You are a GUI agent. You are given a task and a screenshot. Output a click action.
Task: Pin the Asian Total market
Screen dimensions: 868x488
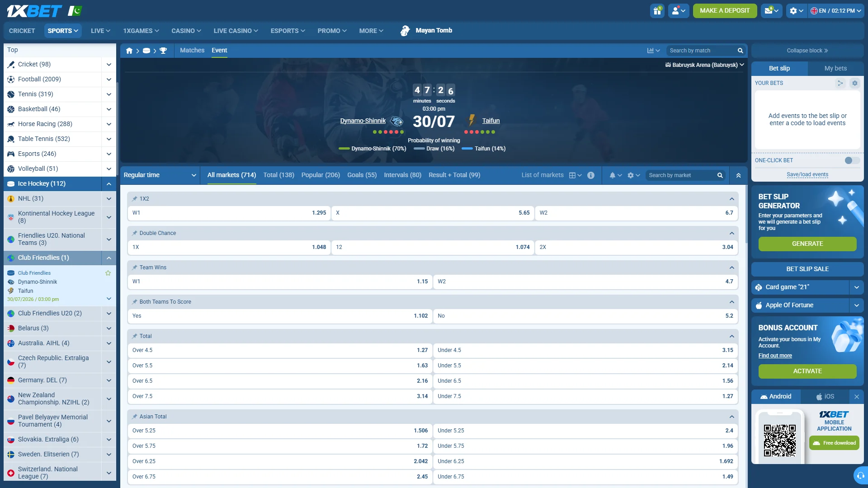(x=135, y=417)
